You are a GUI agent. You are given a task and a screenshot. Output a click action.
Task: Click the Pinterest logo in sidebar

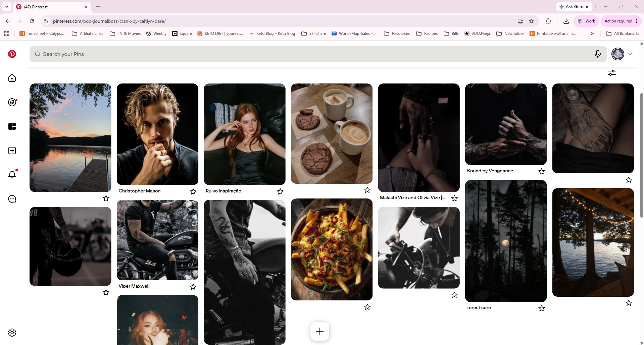pyautogui.click(x=12, y=54)
